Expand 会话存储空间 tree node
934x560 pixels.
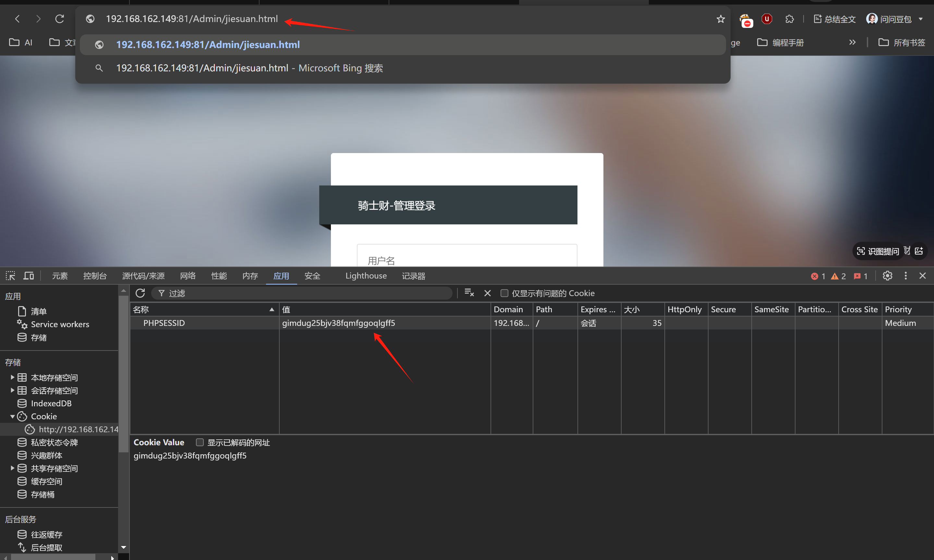coord(12,390)
